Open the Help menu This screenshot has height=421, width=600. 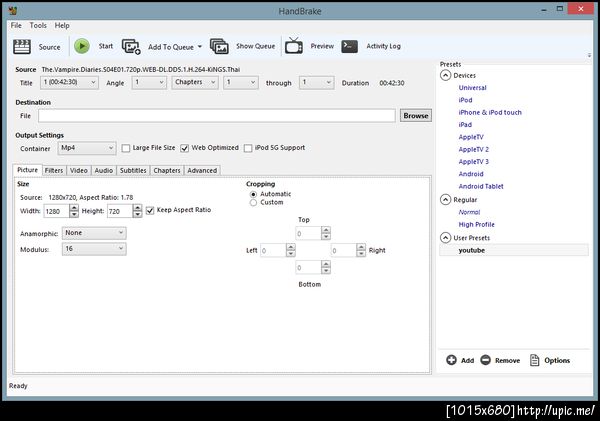[62, 26]
